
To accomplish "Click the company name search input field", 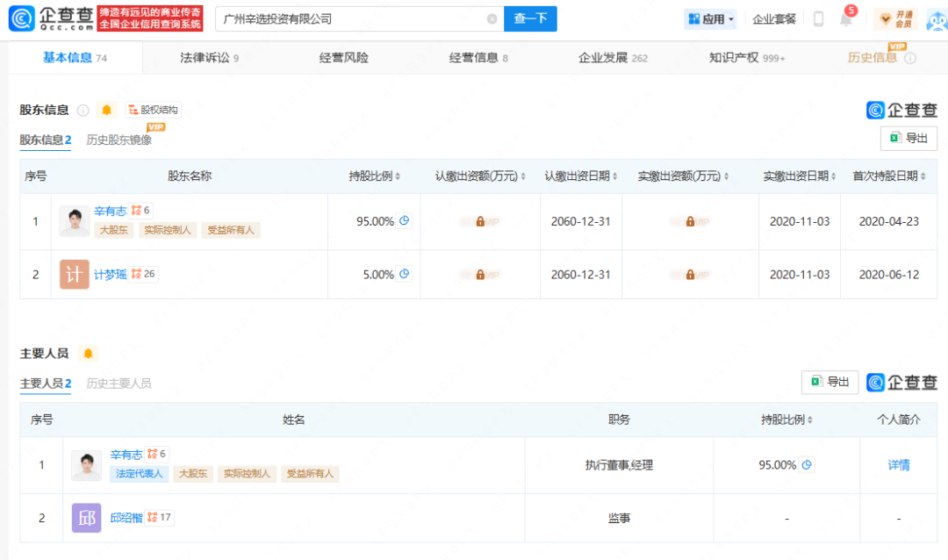I will coord(349,18).
